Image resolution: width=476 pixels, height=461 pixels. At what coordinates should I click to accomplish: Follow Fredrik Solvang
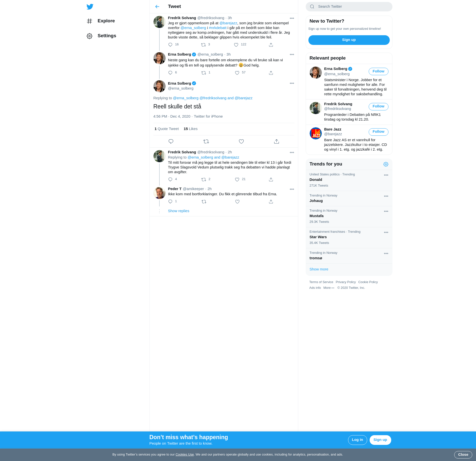tap(378, 106)
